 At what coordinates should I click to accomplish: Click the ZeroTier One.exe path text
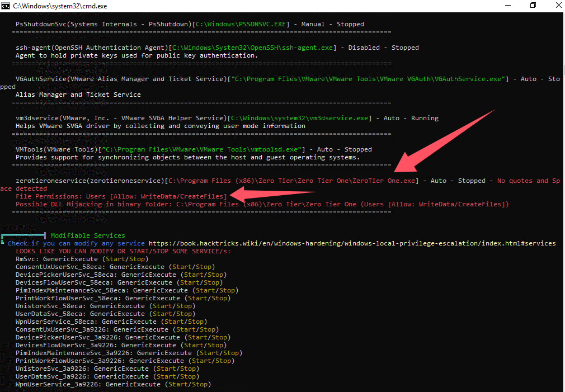click(293, 181)
